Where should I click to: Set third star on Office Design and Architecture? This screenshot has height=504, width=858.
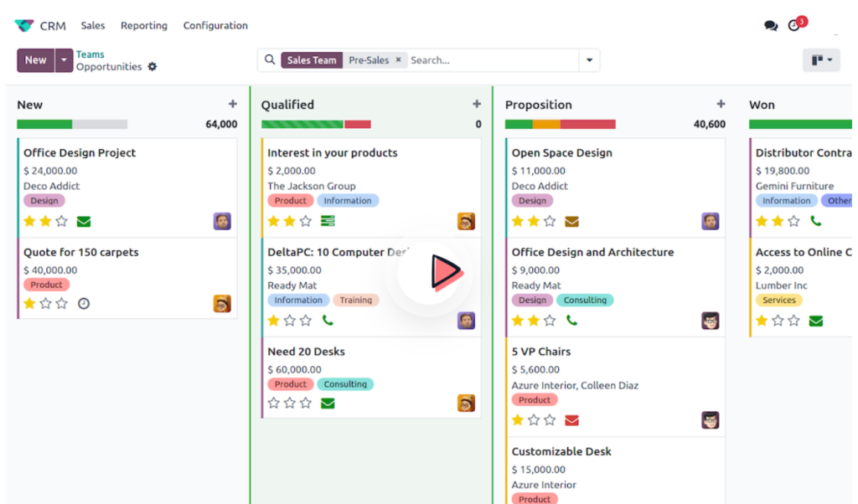(550, 321)
